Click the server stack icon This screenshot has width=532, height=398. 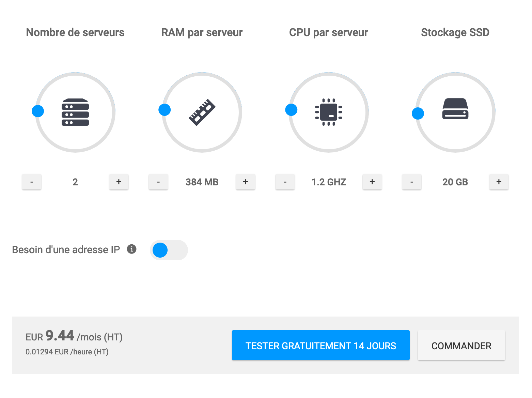pyautogui.click(x=75, y=112)
